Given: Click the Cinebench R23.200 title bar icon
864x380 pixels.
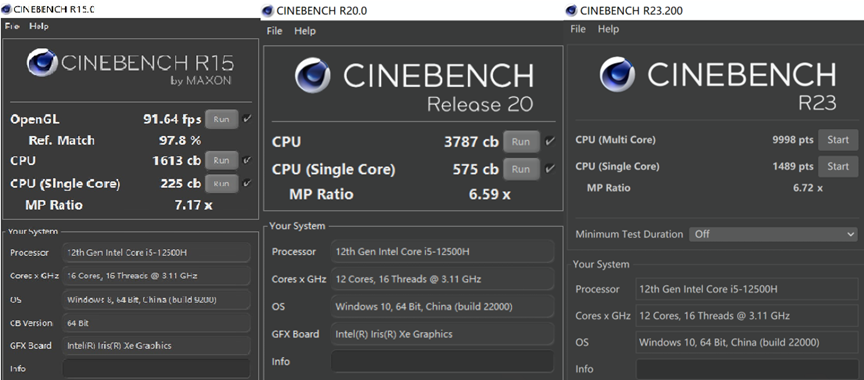Looking at the screenshot, I should 571,10.
